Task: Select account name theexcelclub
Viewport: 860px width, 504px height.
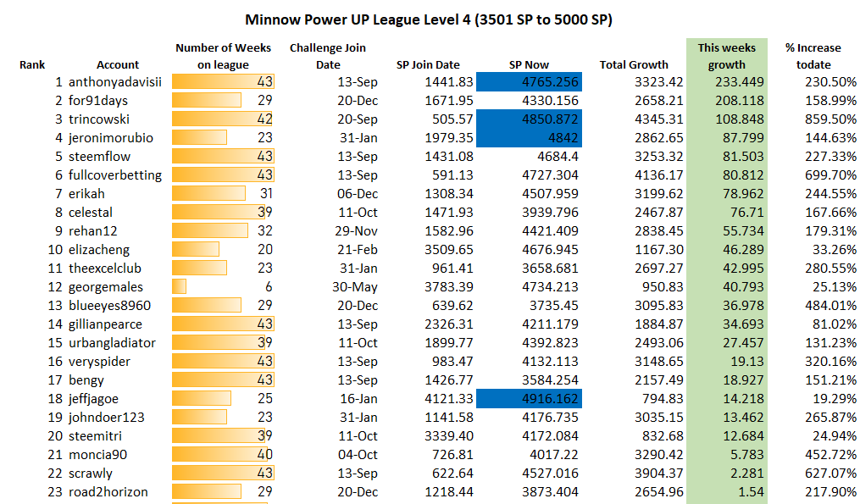Action: pyautogui.click(x=105, y=269)
